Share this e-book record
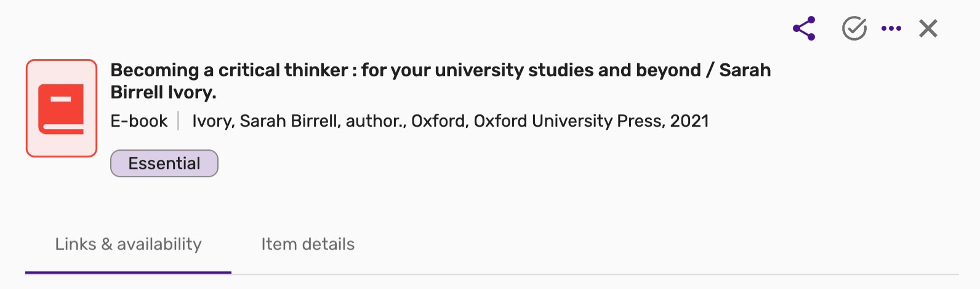Screen dimensions: 980x289 click(804, 28)
